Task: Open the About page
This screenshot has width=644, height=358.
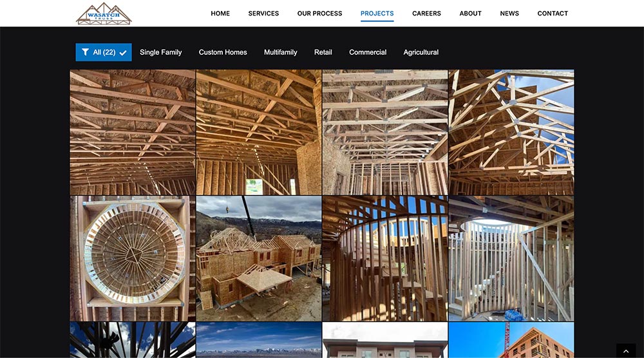Action: pos(470,13)
